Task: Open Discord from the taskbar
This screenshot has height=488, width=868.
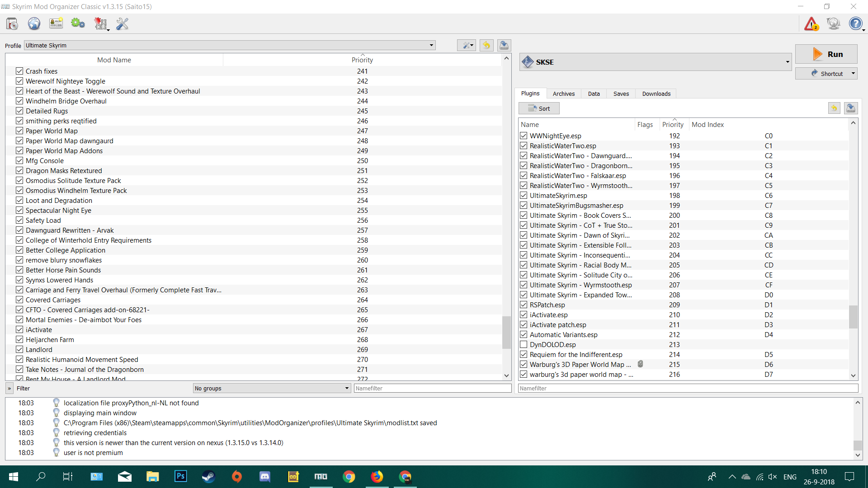Action: 264,477
